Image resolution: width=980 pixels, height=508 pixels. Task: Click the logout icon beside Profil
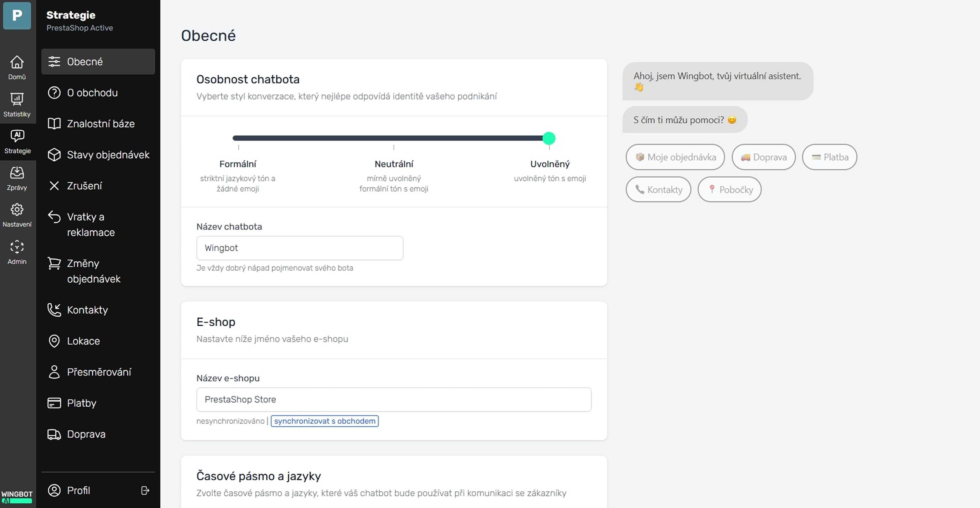145,490
